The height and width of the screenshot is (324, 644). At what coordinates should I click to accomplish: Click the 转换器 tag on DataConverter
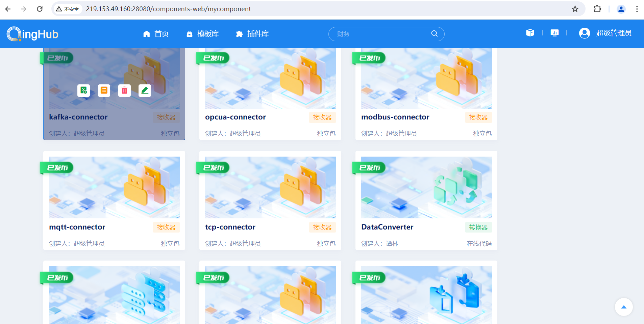tap(478, 227)
